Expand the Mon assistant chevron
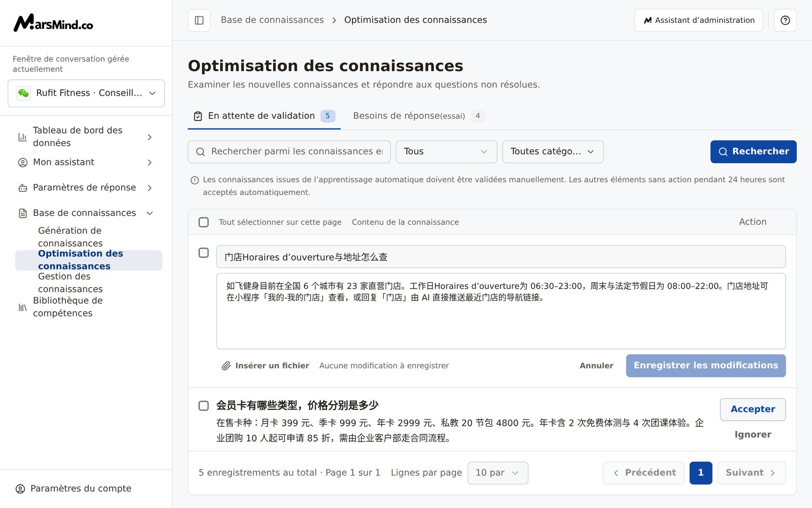Screen dimensions: 812x508 150,163
